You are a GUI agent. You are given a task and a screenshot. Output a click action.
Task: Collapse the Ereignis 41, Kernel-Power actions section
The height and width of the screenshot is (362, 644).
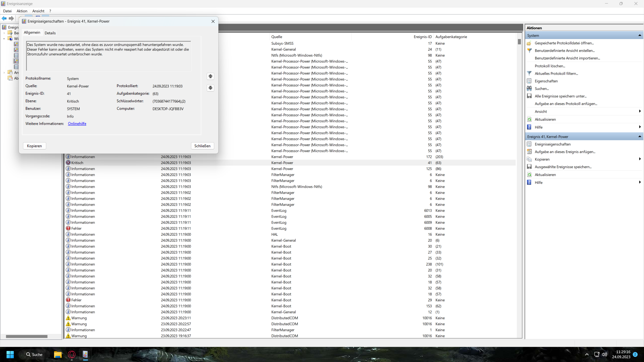tap(639, 137)
